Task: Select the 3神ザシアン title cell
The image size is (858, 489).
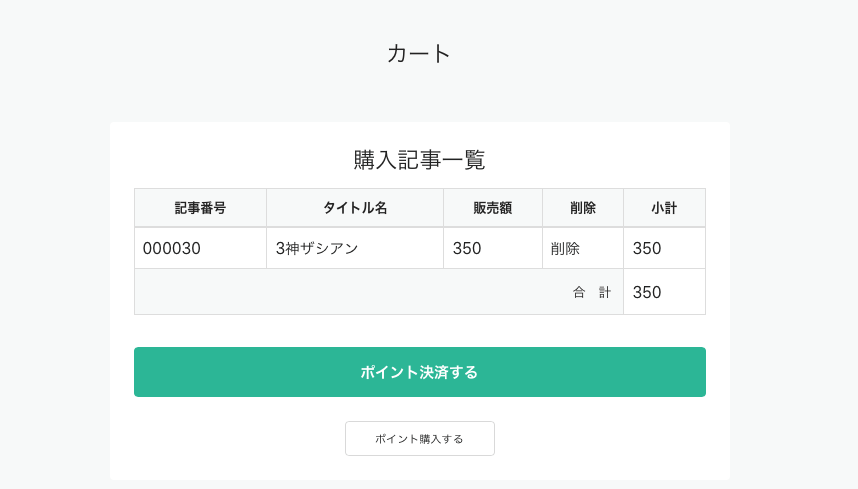Action: pos(317,248)
